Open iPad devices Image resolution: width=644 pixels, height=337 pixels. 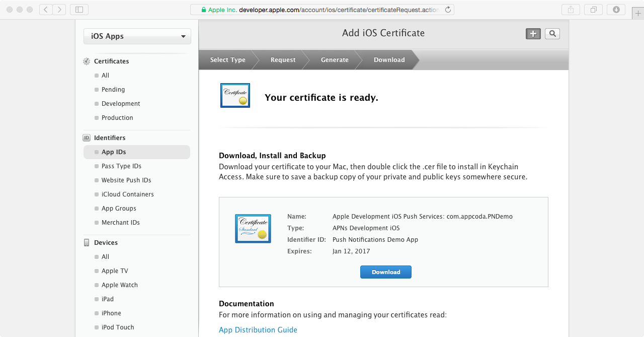(108, 299)
